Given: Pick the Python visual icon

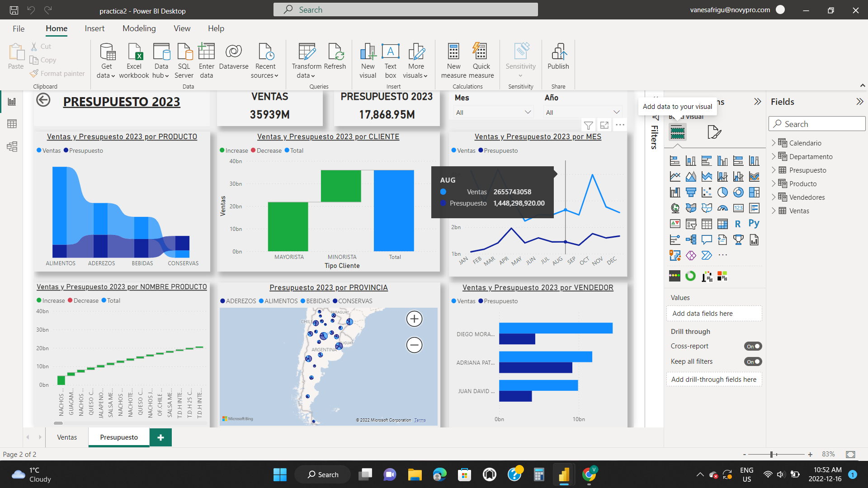Looking at the screenshot, I should pos(754,224).
